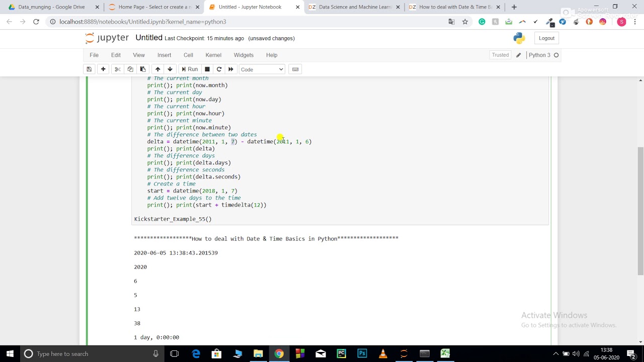Copy selected cells icon in toolbar
Image resolution: width=644 pixels, height=362 pixels.
[x=130, y=69]
